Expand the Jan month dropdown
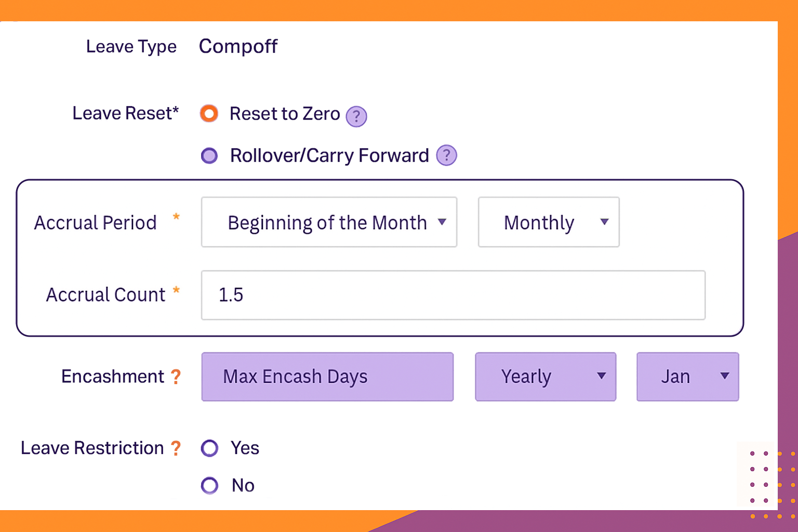This screenshot has height=532, width=798. click(x=688, y=377)
